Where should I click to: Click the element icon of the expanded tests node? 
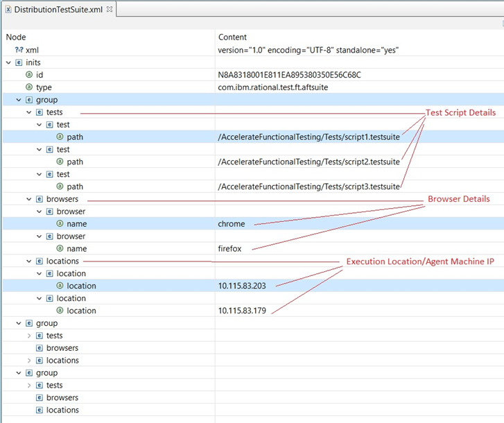40,112
